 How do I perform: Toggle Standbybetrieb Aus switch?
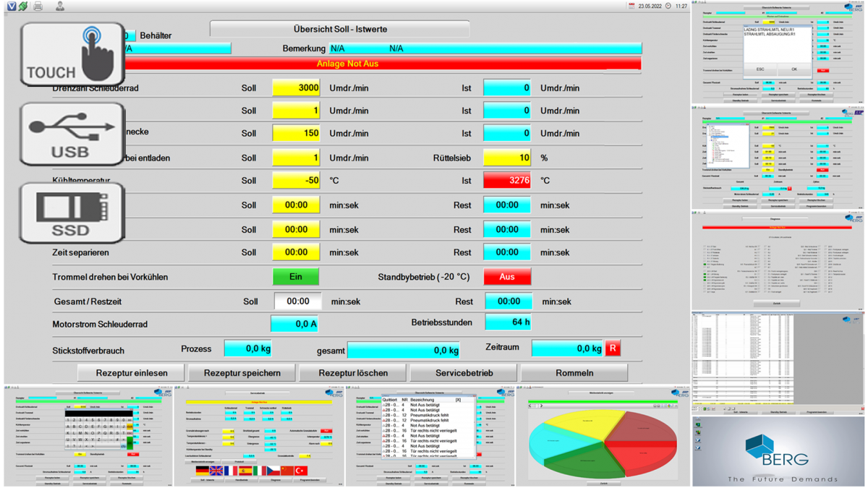point(507,277)
